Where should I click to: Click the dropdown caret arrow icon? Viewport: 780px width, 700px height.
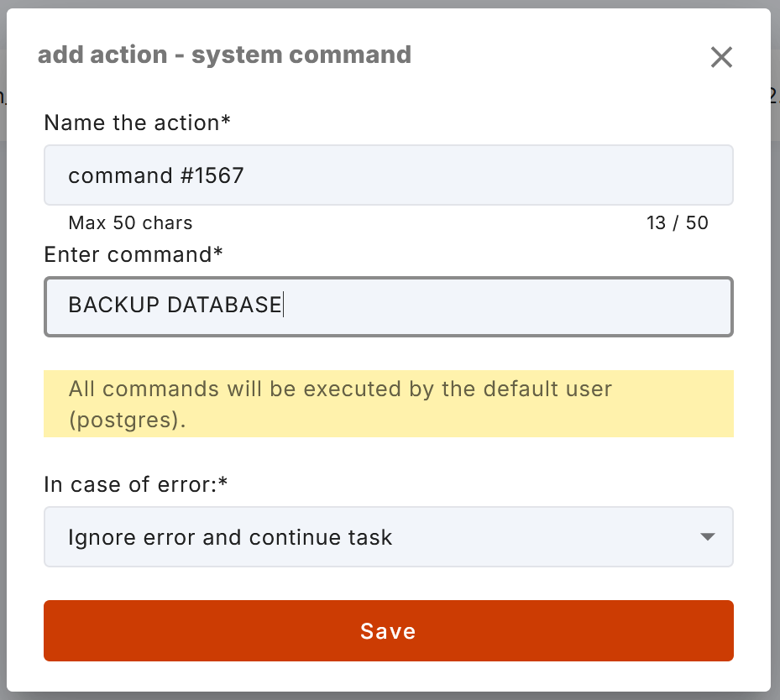pos(707,536)
